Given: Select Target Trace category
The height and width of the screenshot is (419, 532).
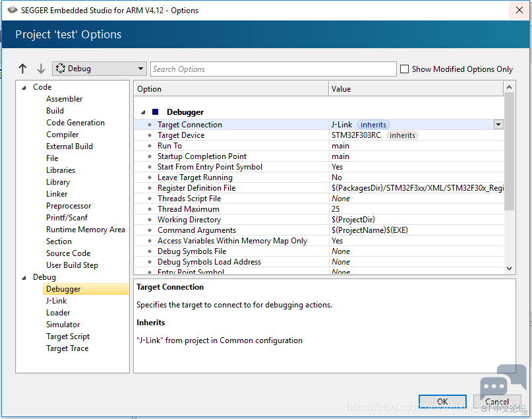Looking at the screenshot, I should pos(67,348).
